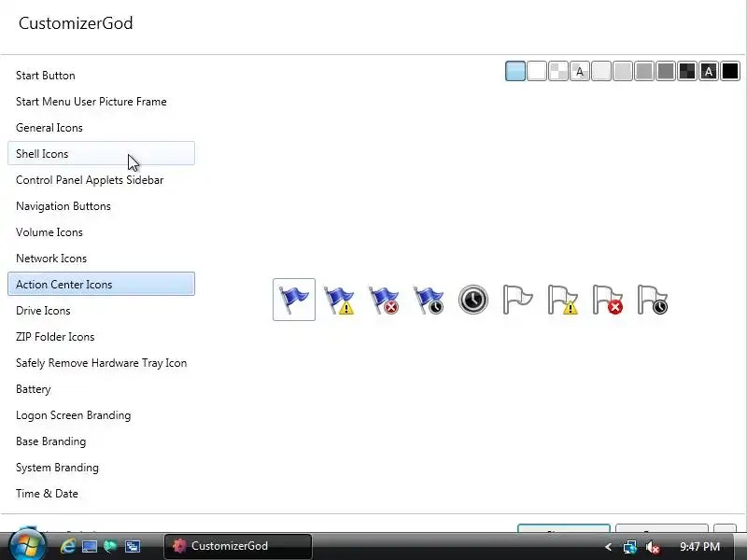The width and height of the screenshot is (747, 560).
Task: Launch Internet Explorer from quick launch
Action: [67, 546]
